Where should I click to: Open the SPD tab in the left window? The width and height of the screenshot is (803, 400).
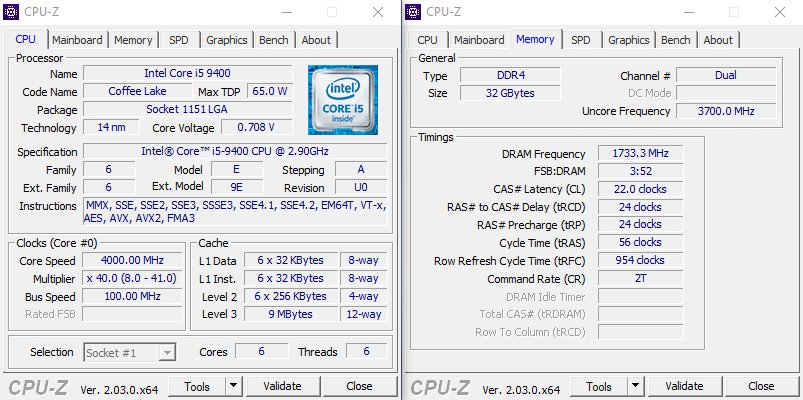pos(179,40)
